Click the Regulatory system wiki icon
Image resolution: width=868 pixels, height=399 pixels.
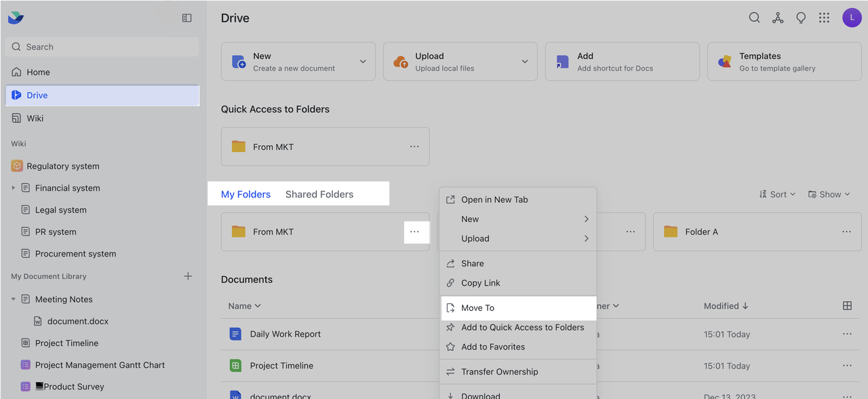(17, 166)
